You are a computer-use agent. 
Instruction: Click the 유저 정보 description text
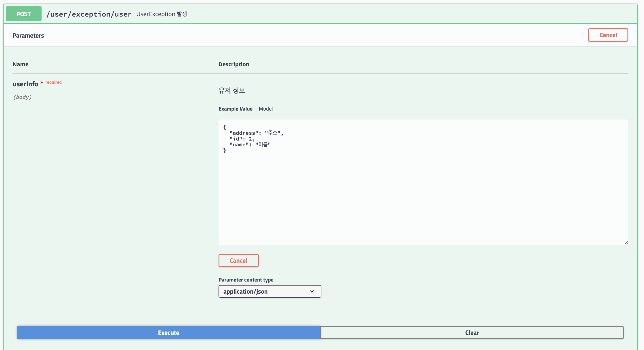(232, 90)
